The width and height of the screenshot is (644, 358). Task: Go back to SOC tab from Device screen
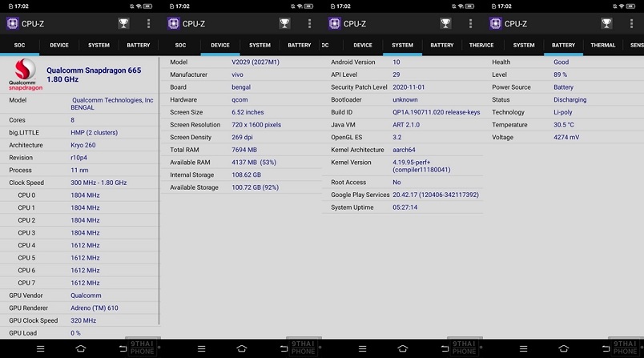click(181, 45)
